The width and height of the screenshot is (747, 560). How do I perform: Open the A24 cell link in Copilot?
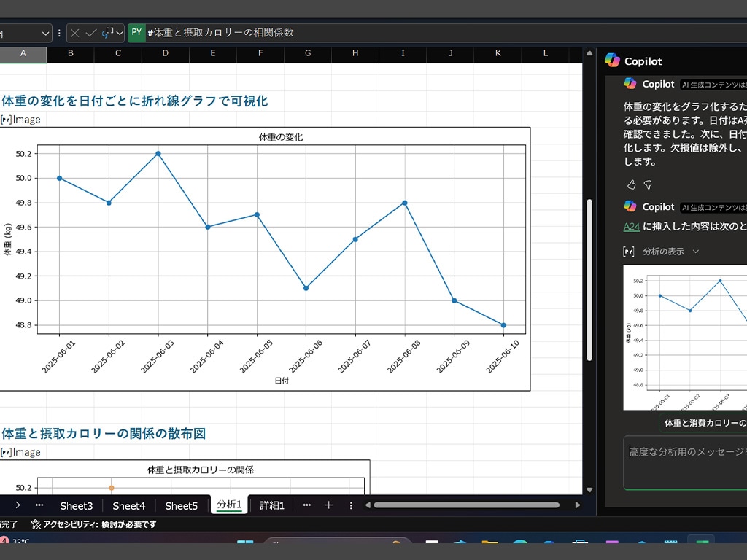pyautogui.click(x=631, y=227)
